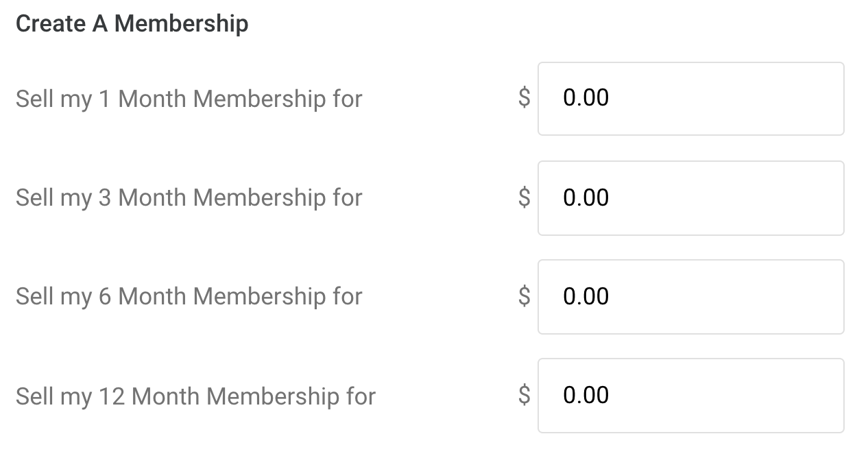Screen dimensions: 868x458
Task: Click the dollar sign beside 1 Month price
Action: (525, 98)
